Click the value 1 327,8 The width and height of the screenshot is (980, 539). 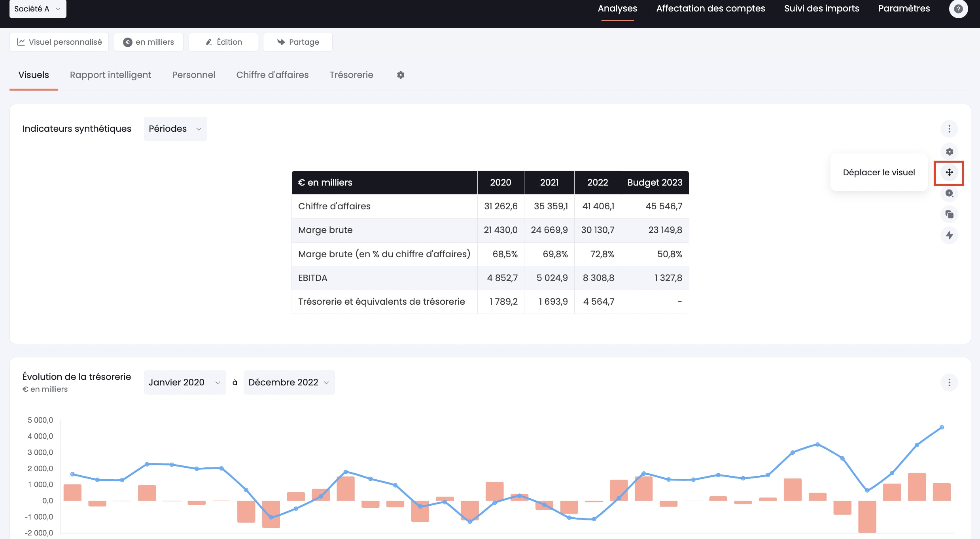[x=668, y=278]
